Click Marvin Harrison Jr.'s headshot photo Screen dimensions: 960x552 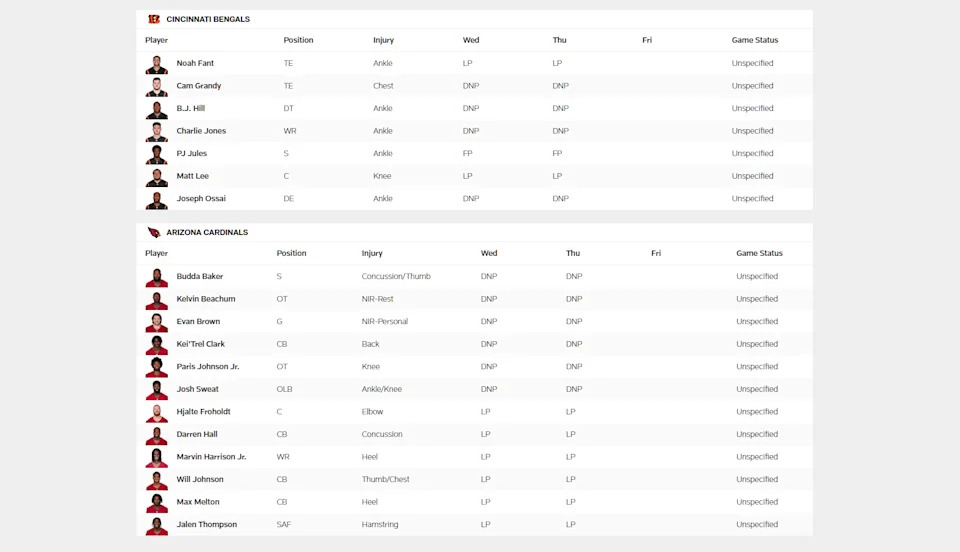point(157,457)
